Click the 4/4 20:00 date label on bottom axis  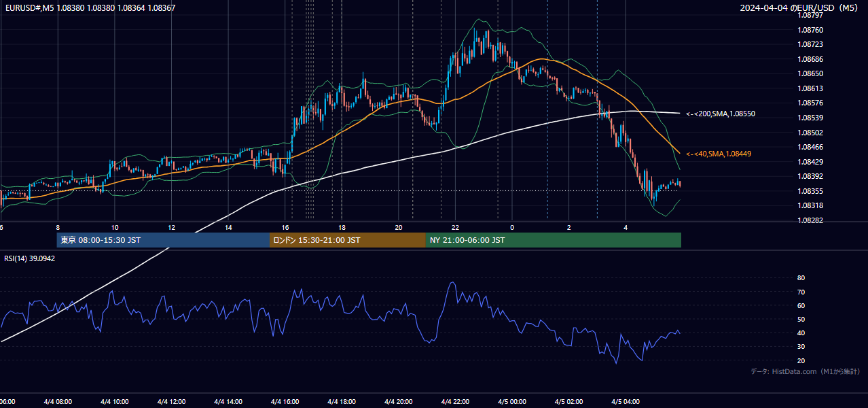click(399, 402)
